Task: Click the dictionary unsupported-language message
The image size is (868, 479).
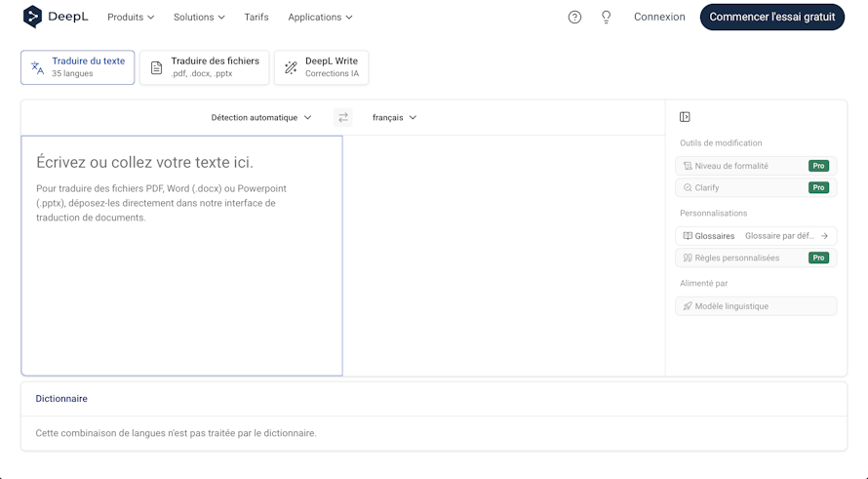Action: pyautogui.click(x=176, y=433)
